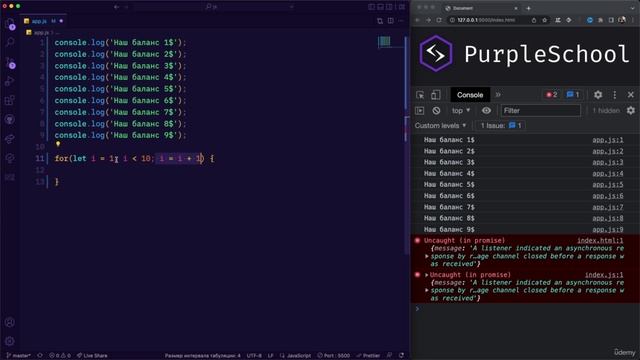
Task: Click the UTF-8 encoding indicator
Action: [x=254, y=356]
